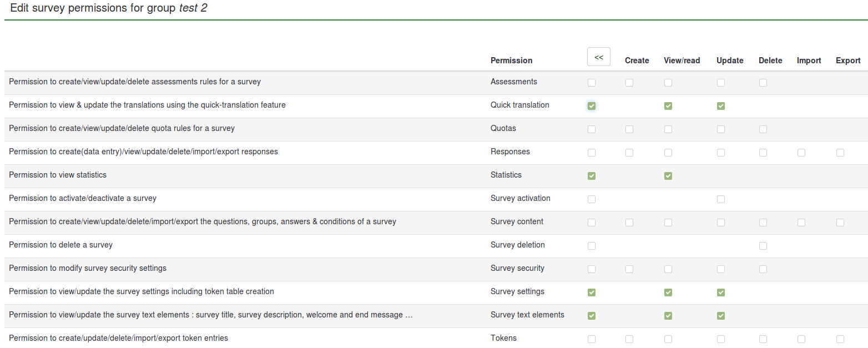Enable Export permission for Tokens
The height and width of the screenshot is (348, 868).
(x=840, y=339)
